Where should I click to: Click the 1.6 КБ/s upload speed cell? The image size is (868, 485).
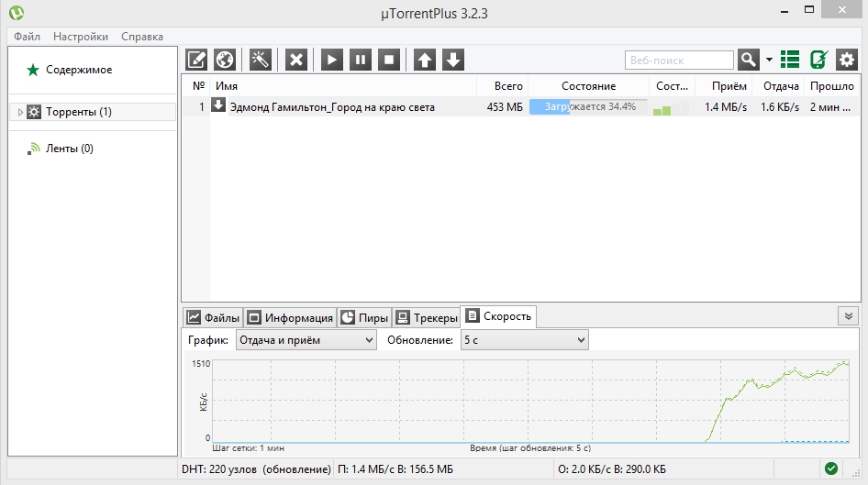click(780, 106)
